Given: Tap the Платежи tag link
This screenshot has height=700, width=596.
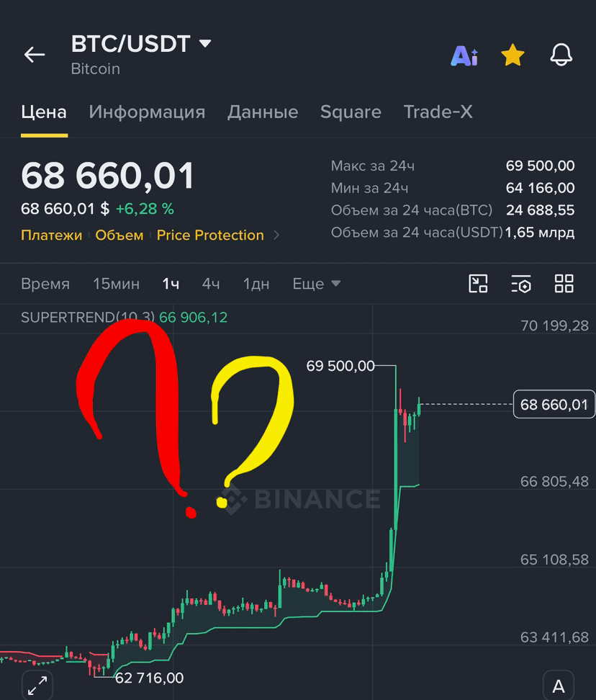Looking at the screenshot, I should (x=51, y=235).
